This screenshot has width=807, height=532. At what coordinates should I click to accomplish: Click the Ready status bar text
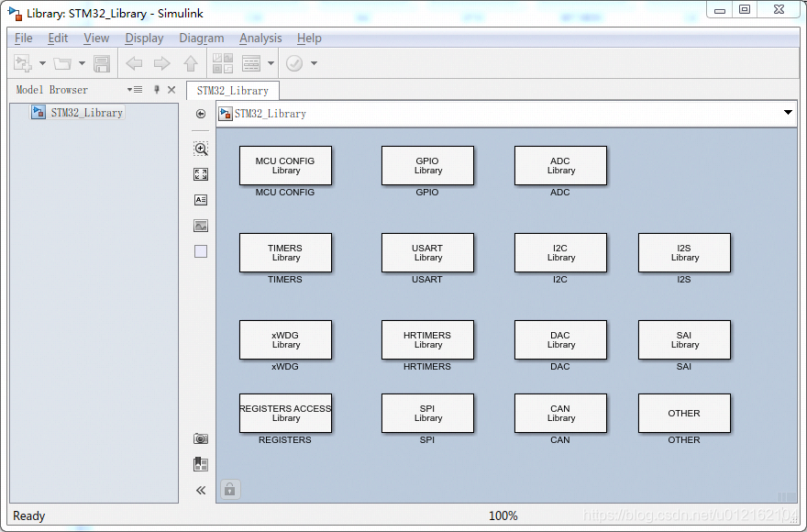click(x=28, y=515)
